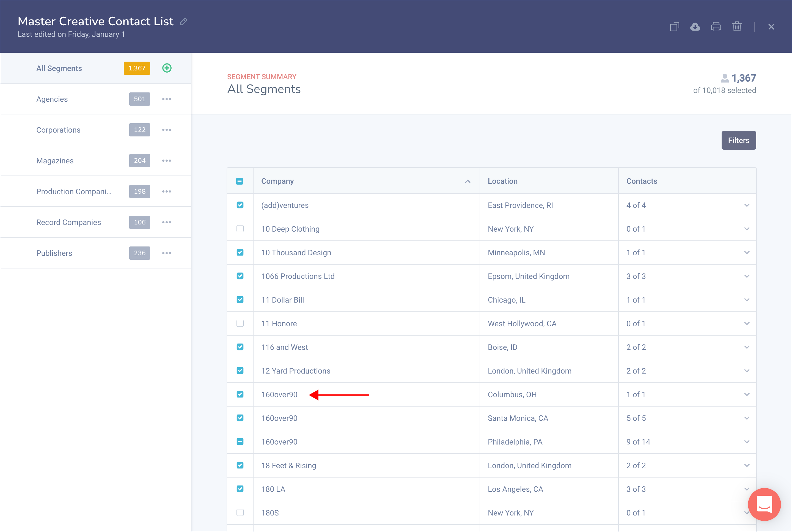The image size is (792, 532).
Task: Open Magazines segment options menu
Action: (167, 161)
